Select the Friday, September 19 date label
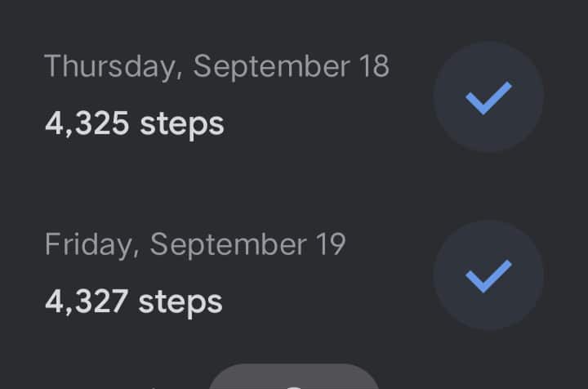The image size is (588, 389). pos(195,244)
